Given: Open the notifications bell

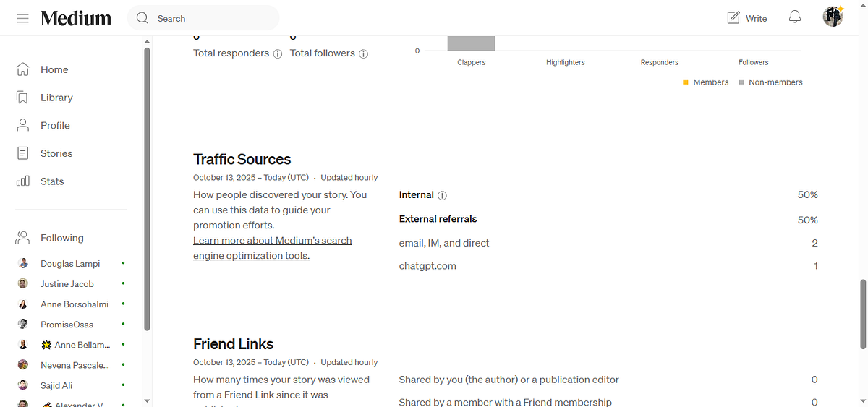Looking at the screenshot, I should tap(795, 17).
